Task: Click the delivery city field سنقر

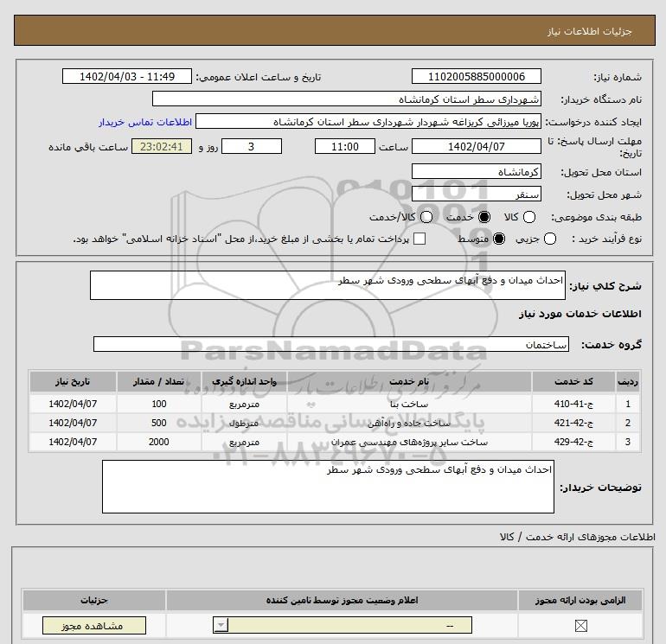Action: (476, 194)
